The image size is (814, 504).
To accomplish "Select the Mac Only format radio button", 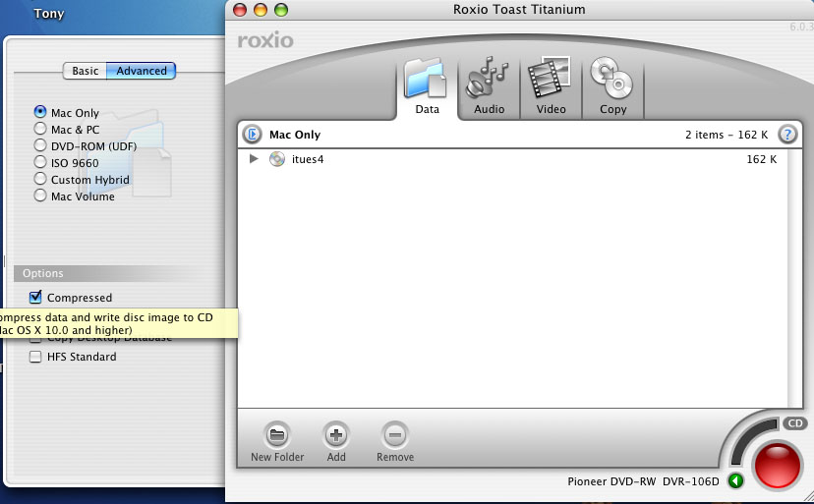I will [x=40, y=112].
